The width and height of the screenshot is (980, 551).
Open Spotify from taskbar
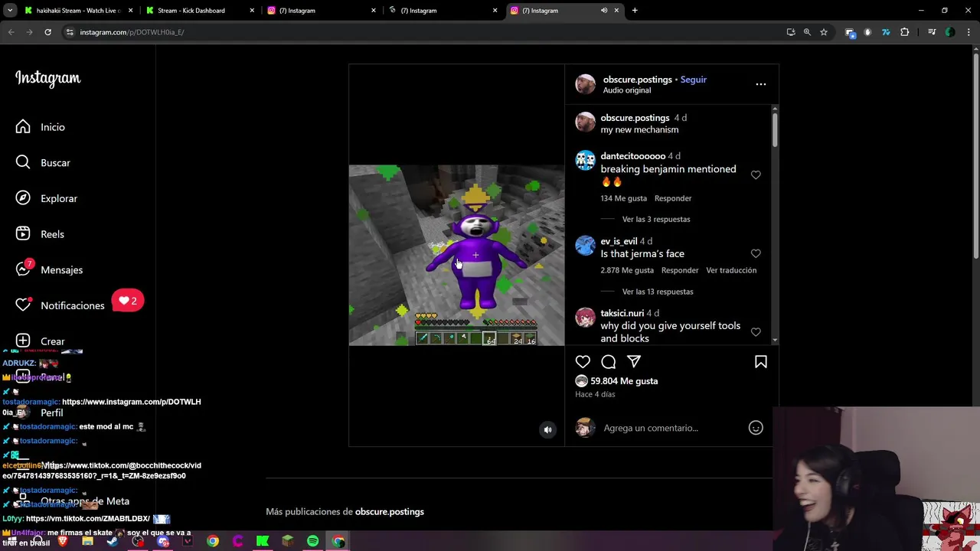[312, 541]
